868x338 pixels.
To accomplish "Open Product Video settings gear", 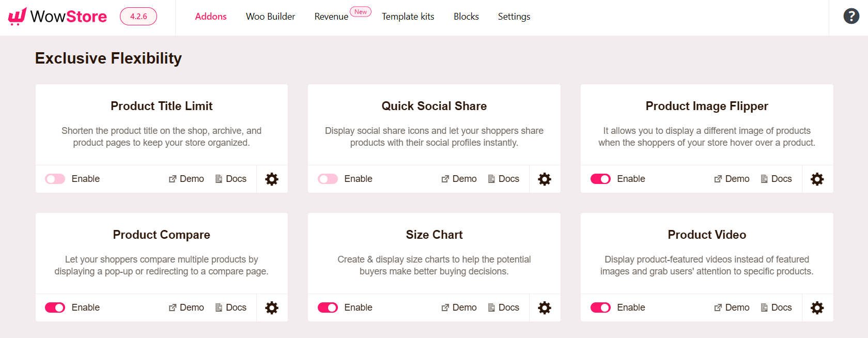I will coord(817,308).
